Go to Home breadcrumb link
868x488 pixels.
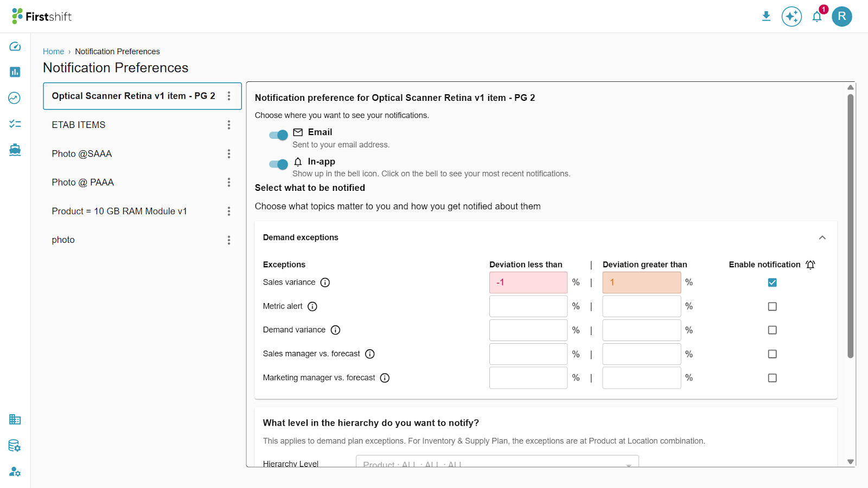click(53, 52)
